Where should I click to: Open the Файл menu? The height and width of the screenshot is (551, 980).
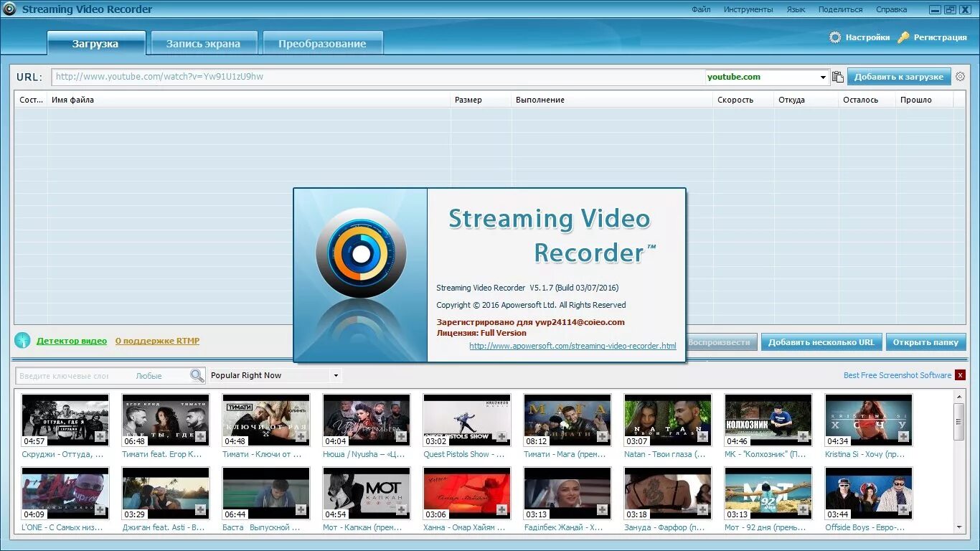(x=701, y=9)
